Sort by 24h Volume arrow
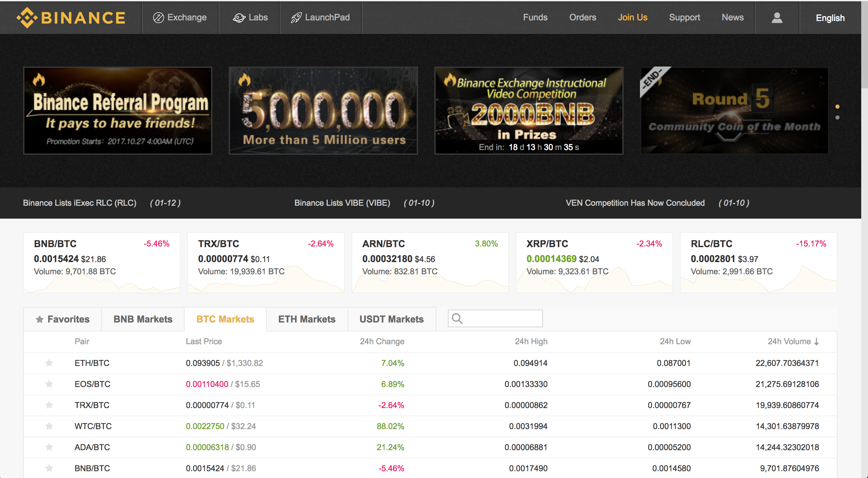Image resolution: width=868 pixels, height=478 pixels. click(816, 342)
